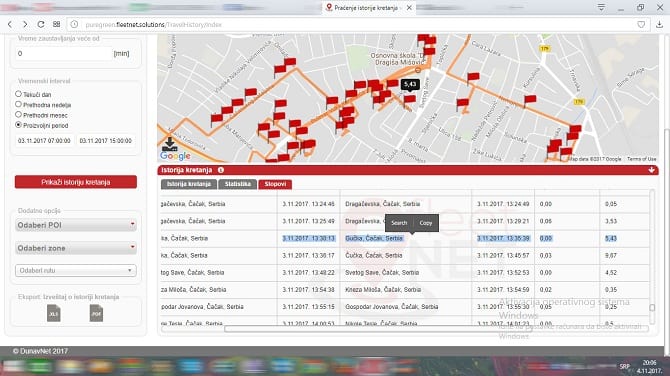Image resolution: width=670 pixels, height=376 pixels.
Task: Choose Copy in the selection popup
Action: (426, 223)
